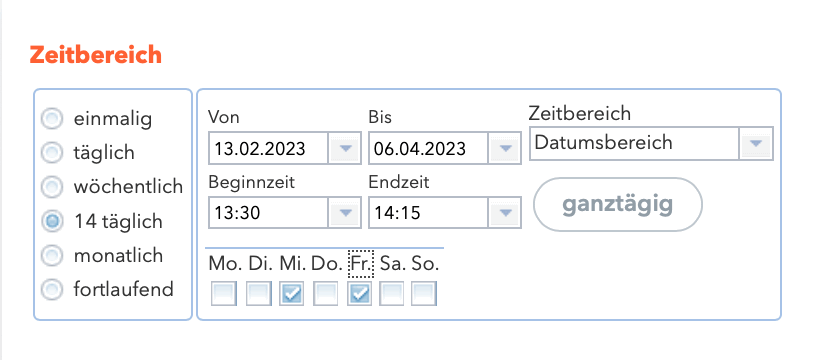832x360 pixels.
Task: Choose the täglich recurrence option
Action: point(52,153)
